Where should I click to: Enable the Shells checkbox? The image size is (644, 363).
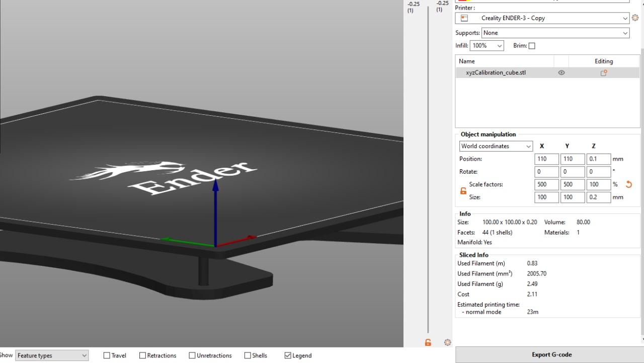[x=248, y=355]
